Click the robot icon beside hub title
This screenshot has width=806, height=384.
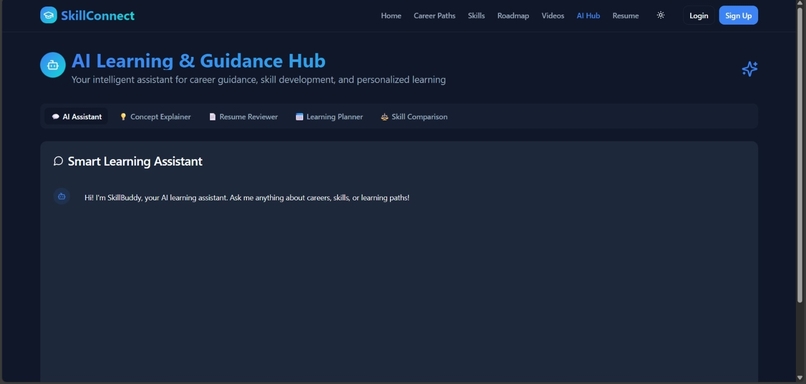[53, 65]
